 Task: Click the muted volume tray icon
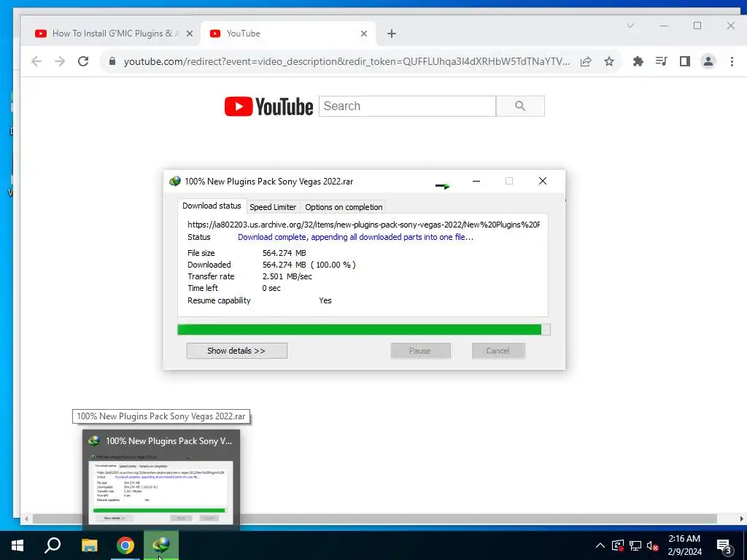[x=653, y=545]
